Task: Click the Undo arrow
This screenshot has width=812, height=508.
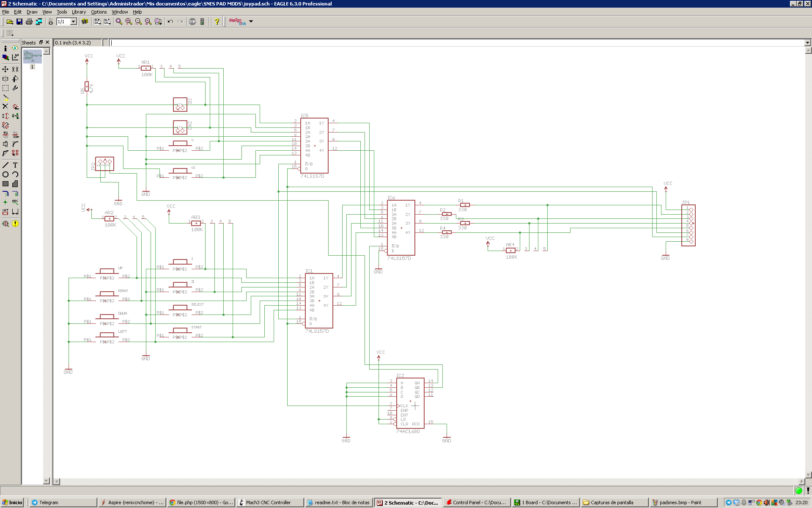Action: pyautogui.click(x=170, y=22)
